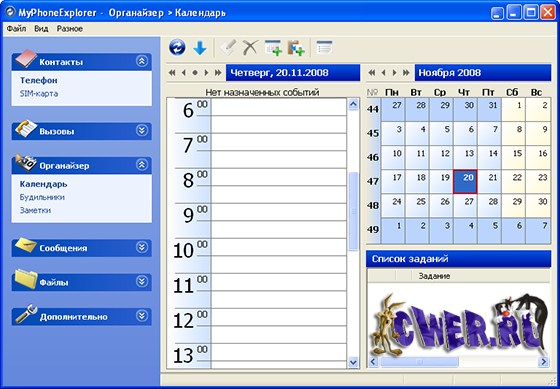Screen dimensions: 560x389
Task: Click the day schedule scroll up arrow
Action: 353,104
